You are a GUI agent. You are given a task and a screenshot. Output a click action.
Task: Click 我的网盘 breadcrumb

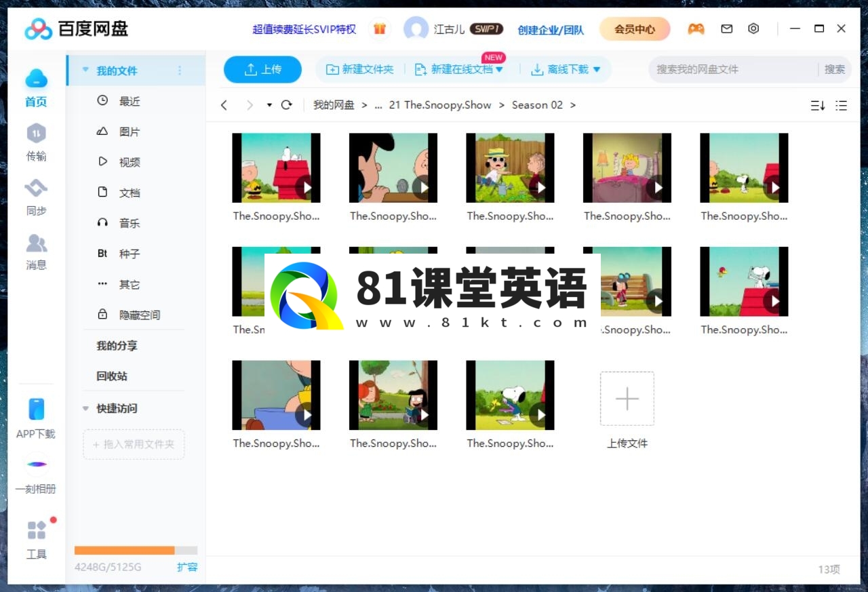[x=334, y=105]
